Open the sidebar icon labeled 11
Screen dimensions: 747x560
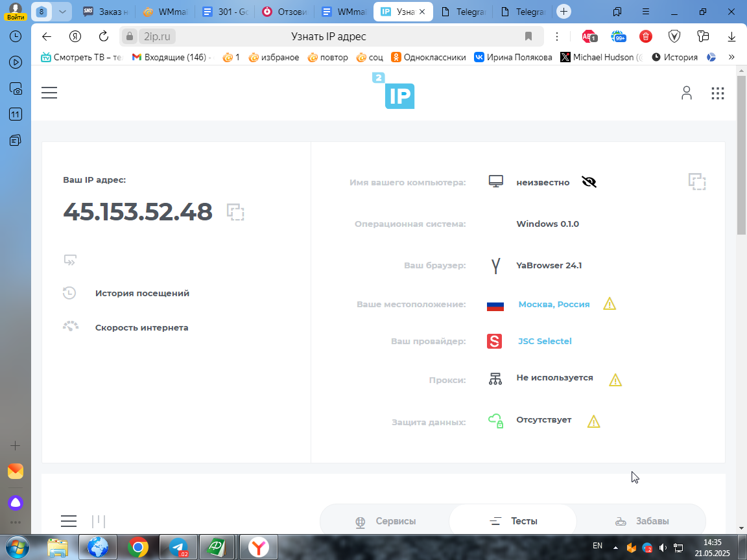16,114
